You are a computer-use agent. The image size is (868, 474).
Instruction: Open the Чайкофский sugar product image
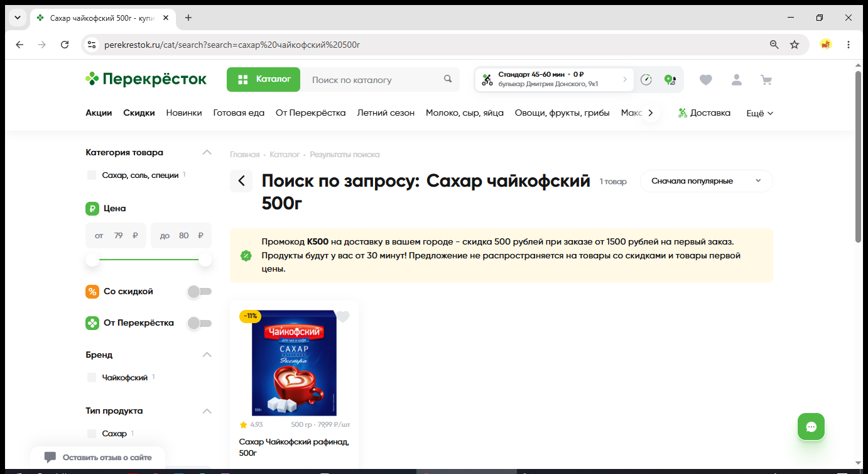294,363
